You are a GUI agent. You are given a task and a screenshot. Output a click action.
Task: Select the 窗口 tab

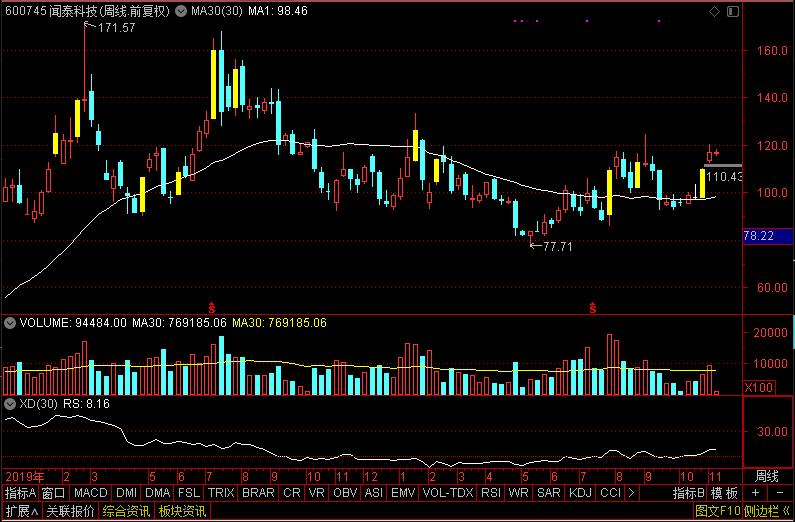click(53, 493)
